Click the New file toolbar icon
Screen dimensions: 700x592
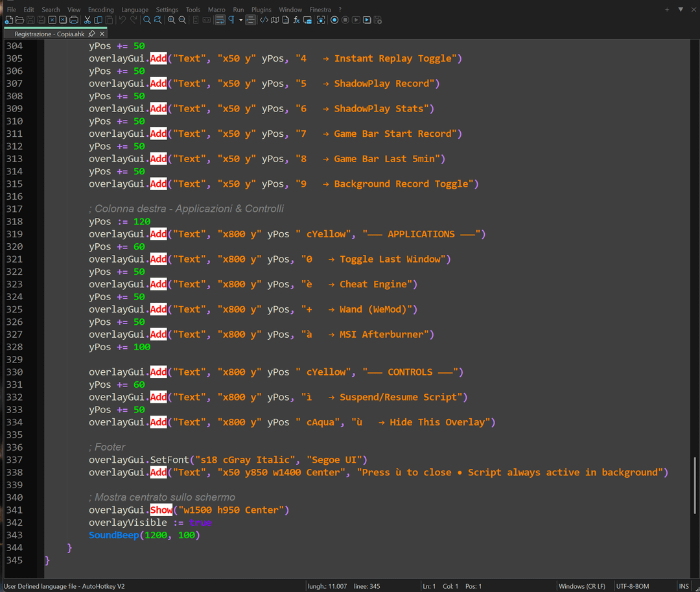[x=8, y=20]
